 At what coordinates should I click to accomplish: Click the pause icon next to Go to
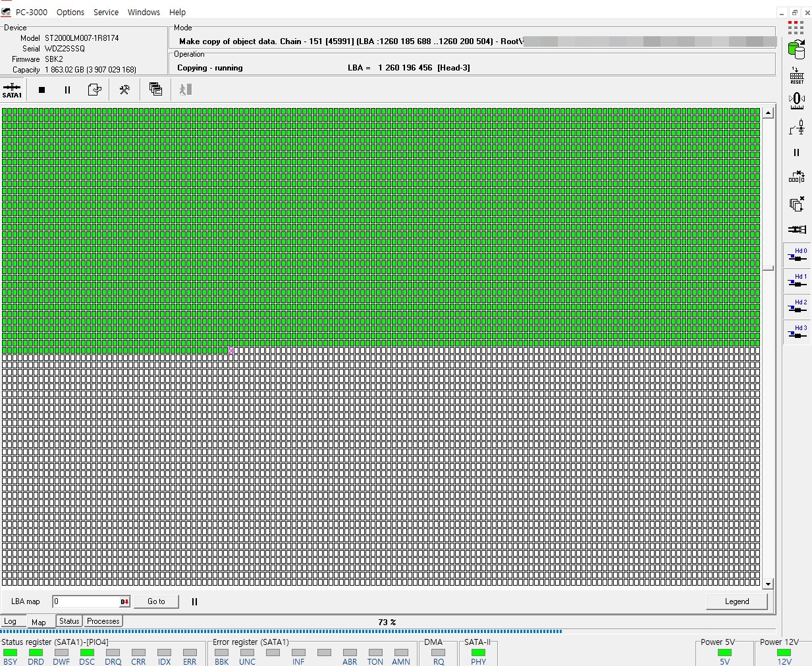194,601
